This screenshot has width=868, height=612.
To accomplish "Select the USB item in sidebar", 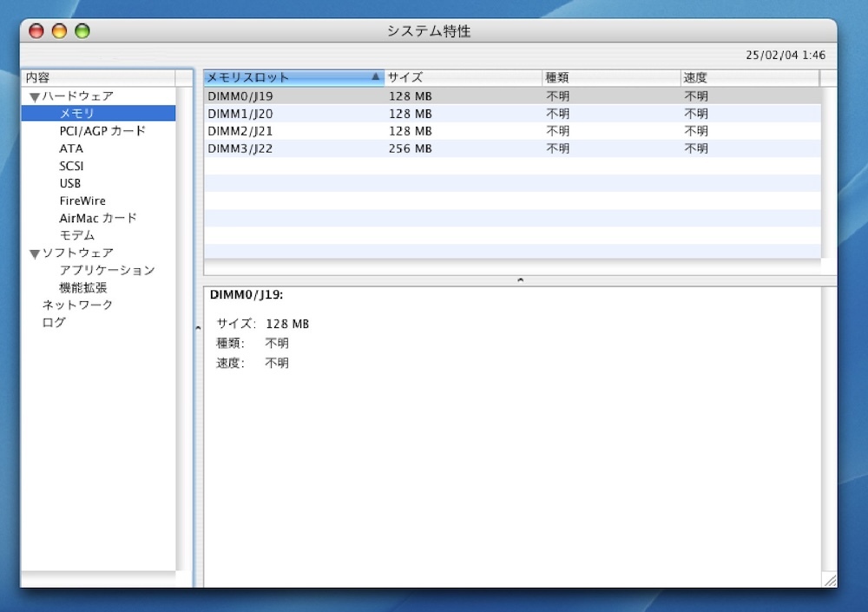I will coord(70,183).
